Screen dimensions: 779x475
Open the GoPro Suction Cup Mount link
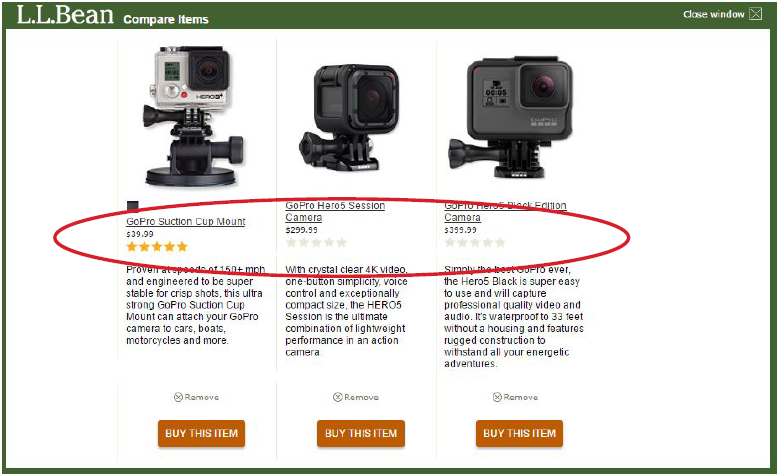186,222
